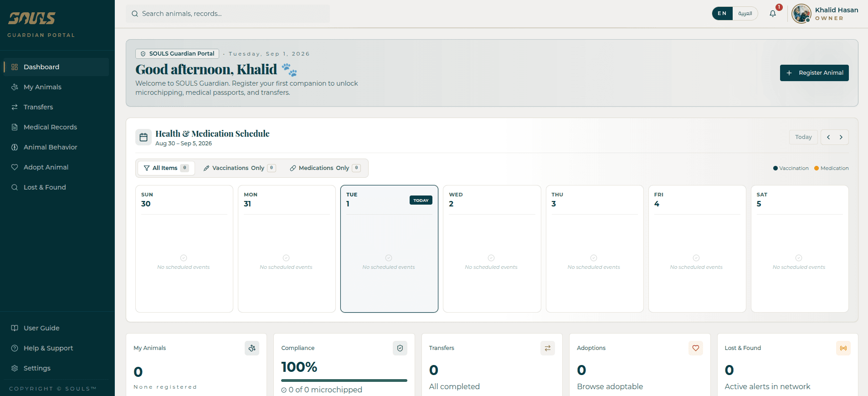
Task: Go to next week in schedule
Action: point(841,137)
